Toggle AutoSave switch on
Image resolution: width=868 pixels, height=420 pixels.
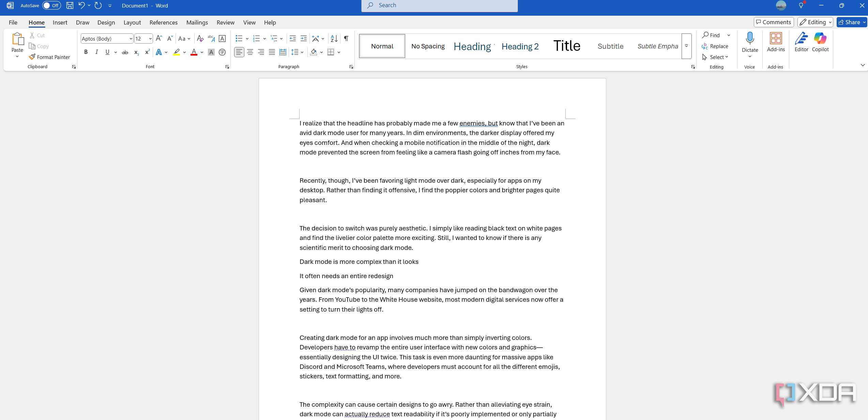[x=51, y=5]
